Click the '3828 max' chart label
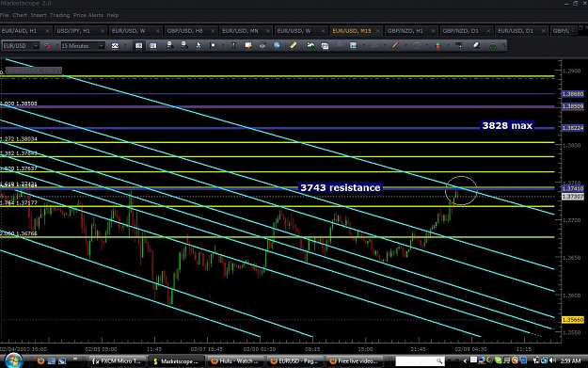Image resolution: width=588 pixels, height=368 pixels. click(x=507, y=125)
